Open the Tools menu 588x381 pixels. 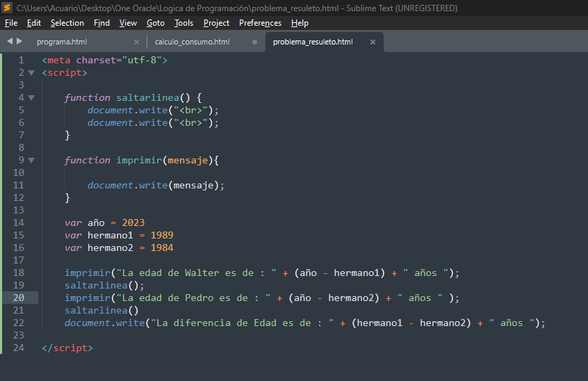point(183,23)
